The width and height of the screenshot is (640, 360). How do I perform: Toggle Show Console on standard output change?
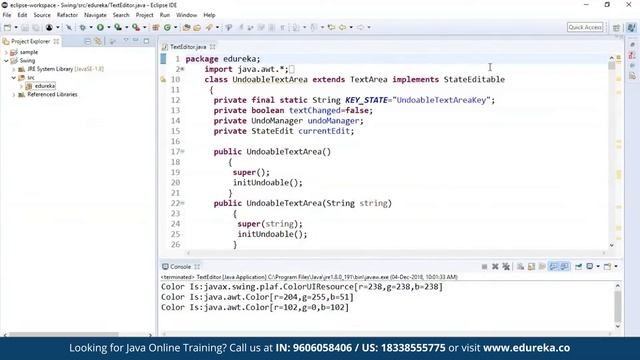pyautogui.click(x=553, y=267)
